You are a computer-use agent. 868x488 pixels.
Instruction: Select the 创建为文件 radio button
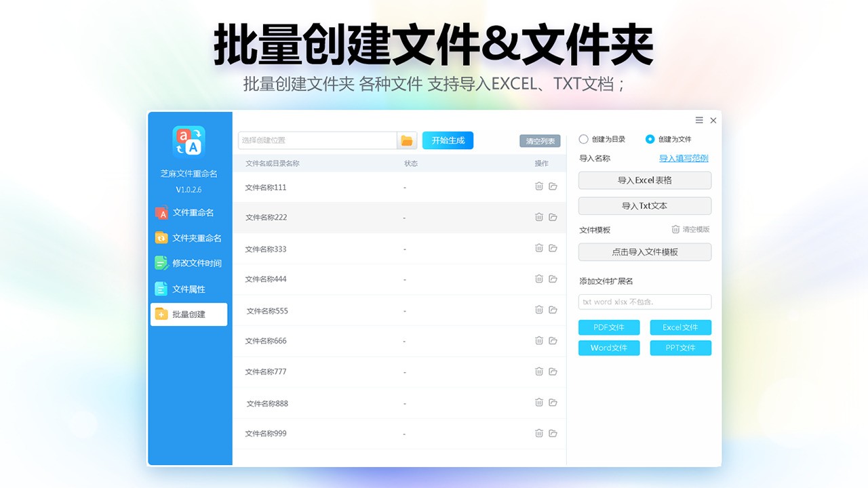651,139
